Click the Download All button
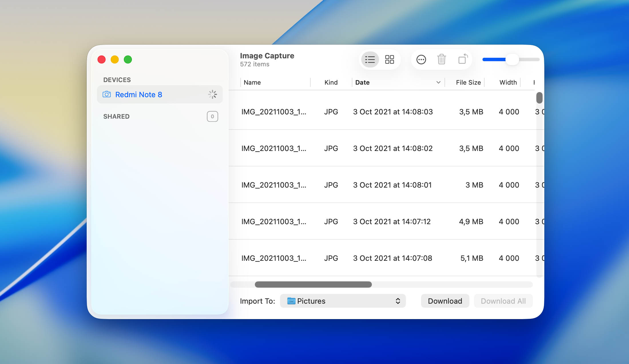629x364 pixels. click(503, 301)
